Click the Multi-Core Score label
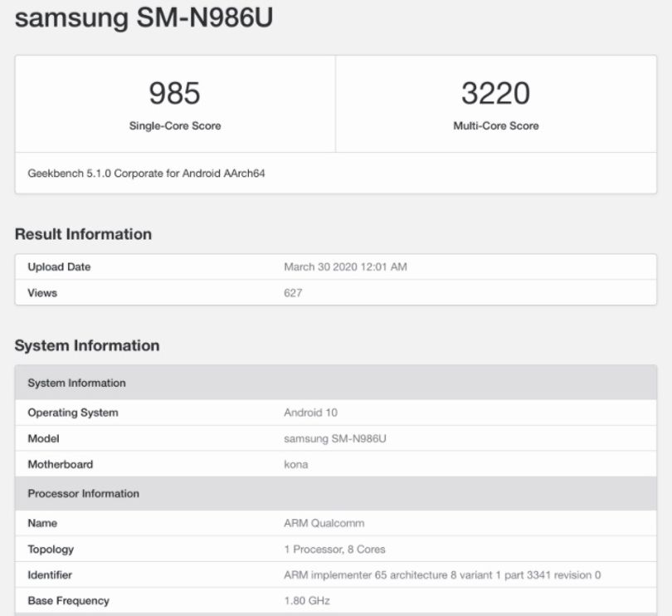The width and height of the screenshot is (672, 616). [496, 125]
